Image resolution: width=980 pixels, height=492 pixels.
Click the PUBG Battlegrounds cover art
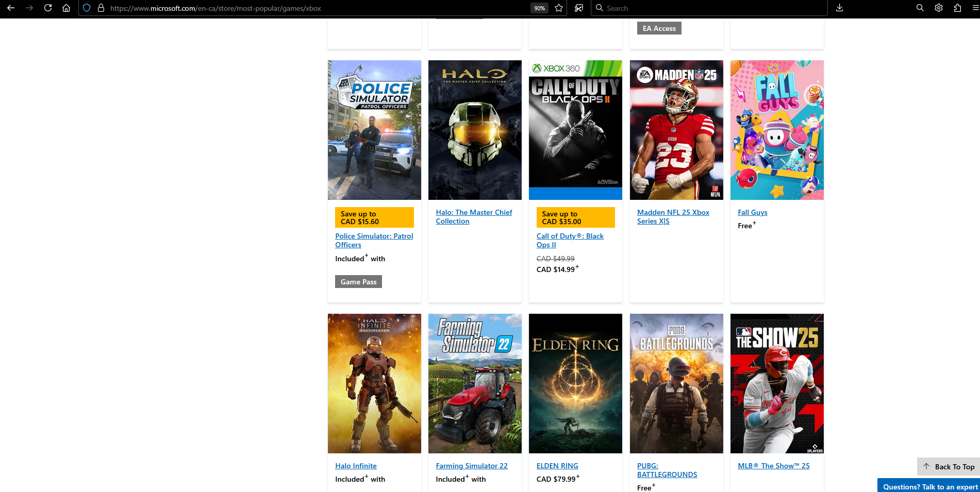point(676,383)
